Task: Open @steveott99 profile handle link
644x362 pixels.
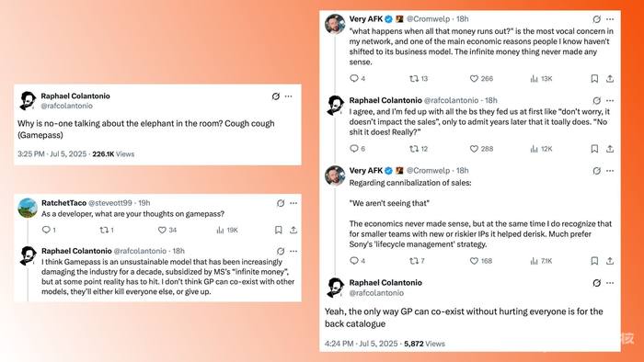Action: click(110, 203)
